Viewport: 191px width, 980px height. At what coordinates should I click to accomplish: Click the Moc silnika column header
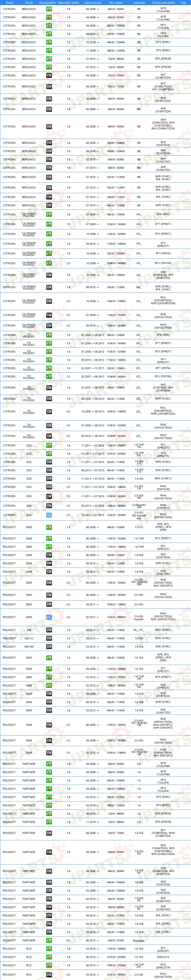(116, 3)
